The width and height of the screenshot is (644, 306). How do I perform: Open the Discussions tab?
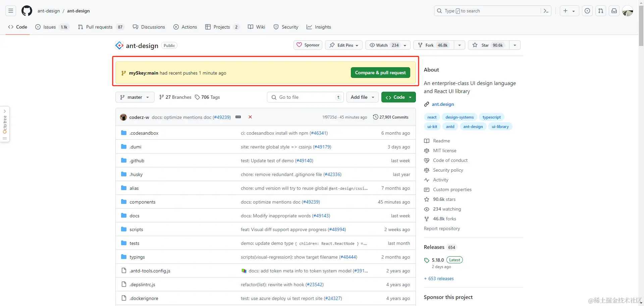[x=149, y=27]
